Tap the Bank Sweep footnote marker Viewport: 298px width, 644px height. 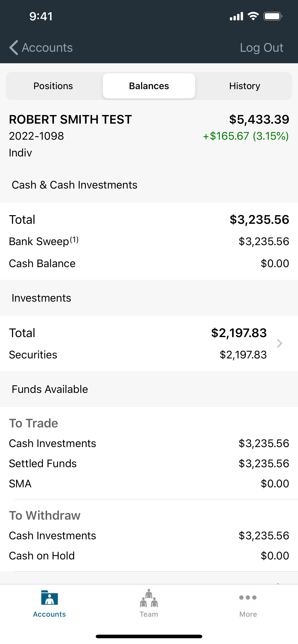pyautogui.click(x=74, y=240)
